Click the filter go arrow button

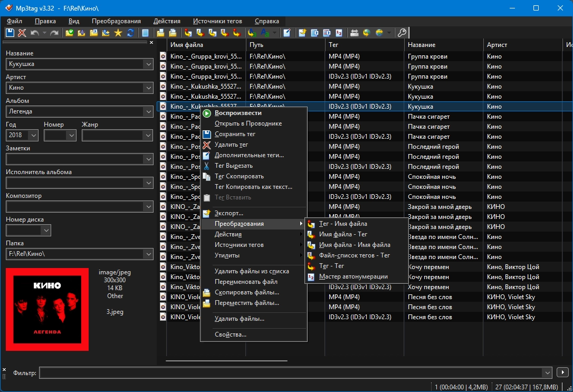[x=562, y=373]
